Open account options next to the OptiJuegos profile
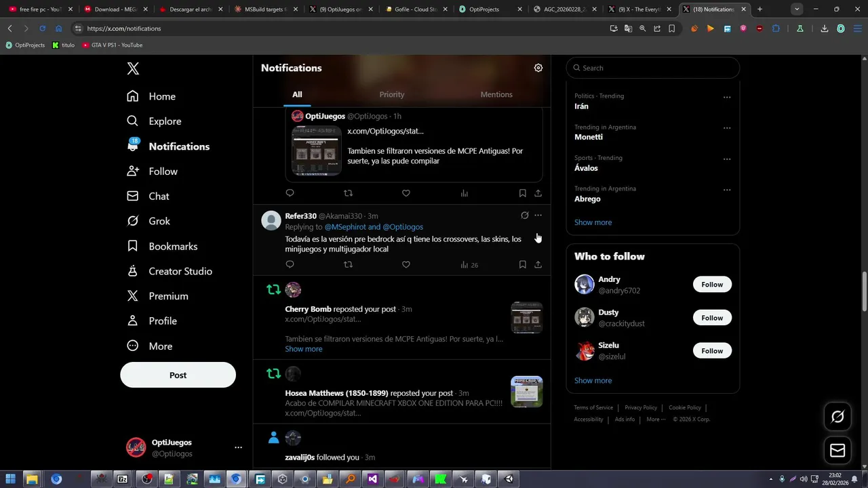This screenshot has height=488, width=868. pyautogui.click(x=238, y=447)
